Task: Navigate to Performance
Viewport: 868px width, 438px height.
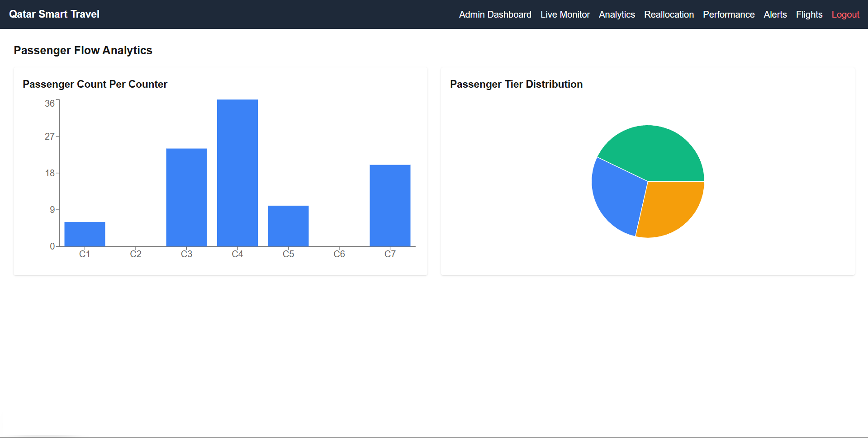Action: click(729, 14)
